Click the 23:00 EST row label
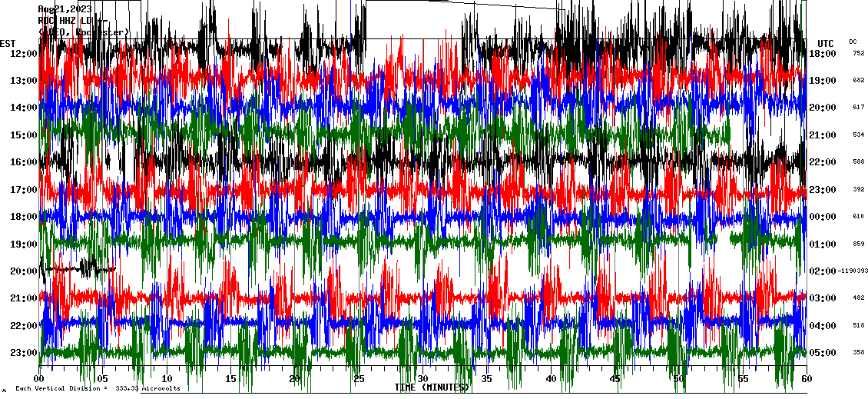 [x=24, y=353]
